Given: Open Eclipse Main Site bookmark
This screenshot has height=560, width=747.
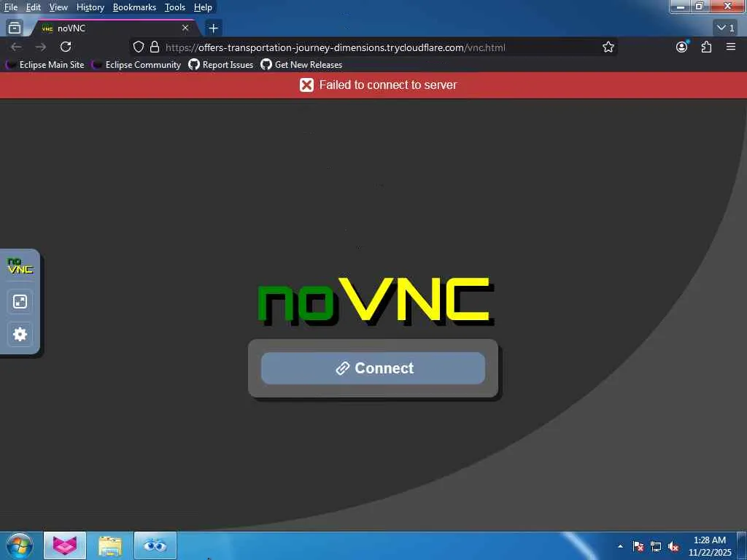Looking at the screenshot, I should tap(44, 65).
